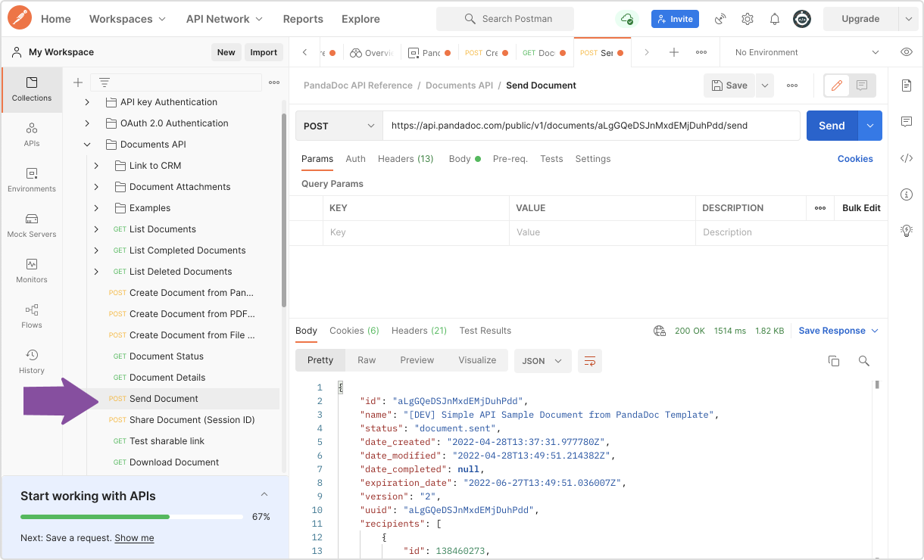Toggle the response line wrap button
924x560 pixels.
click(590, 361)
